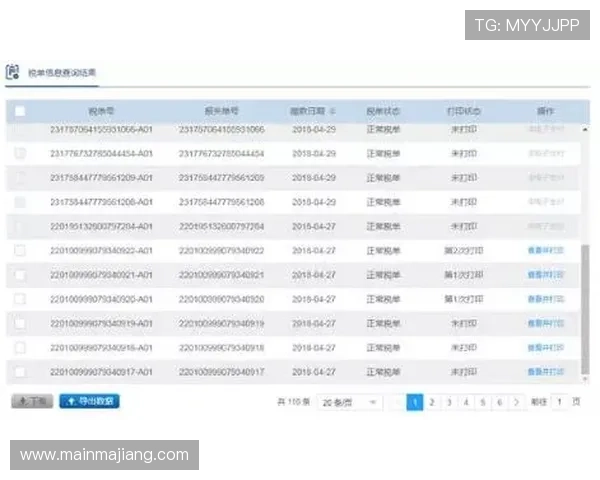Click 未打印 status for bill ending 40919
This screenshot has height=480, width=600.
pos(464,323)
